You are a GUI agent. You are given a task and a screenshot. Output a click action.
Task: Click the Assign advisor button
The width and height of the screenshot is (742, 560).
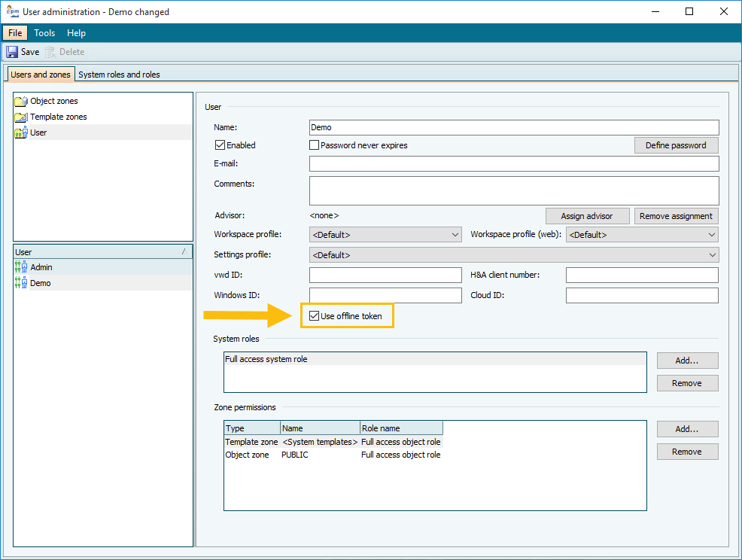[586, 216]
